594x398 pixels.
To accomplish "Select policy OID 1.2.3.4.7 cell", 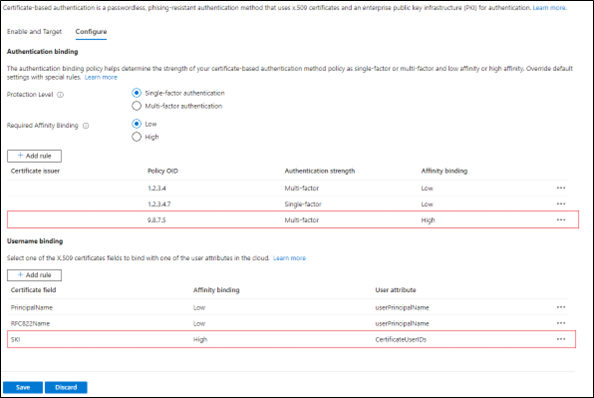I will [x=159, y=204].
